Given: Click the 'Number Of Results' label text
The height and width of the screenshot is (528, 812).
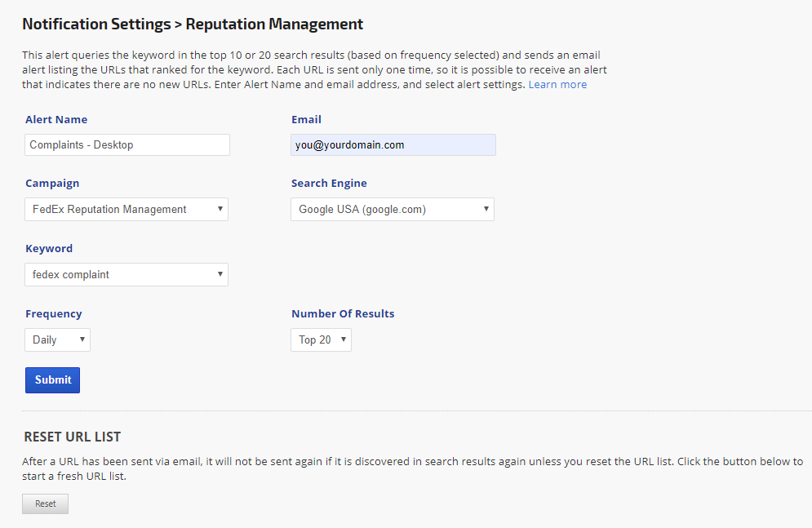Looking at the screenshot, I should coord(343,314).
